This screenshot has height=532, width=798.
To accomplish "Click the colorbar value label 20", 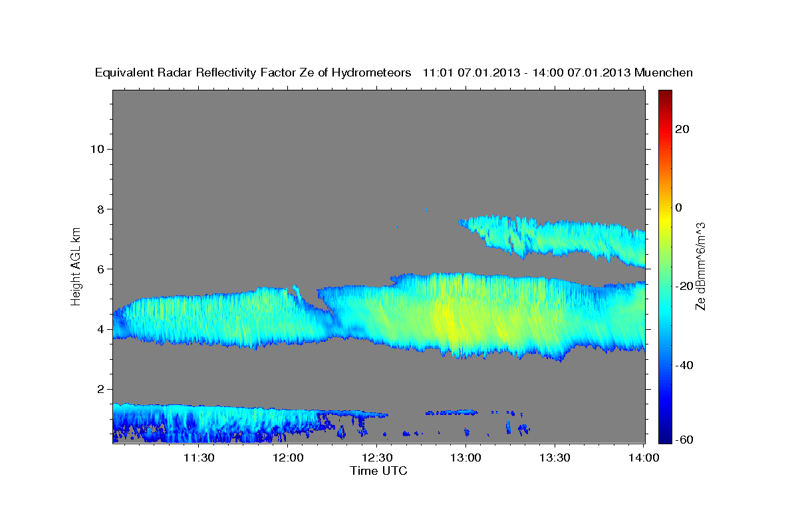I will tap(682, 129).
